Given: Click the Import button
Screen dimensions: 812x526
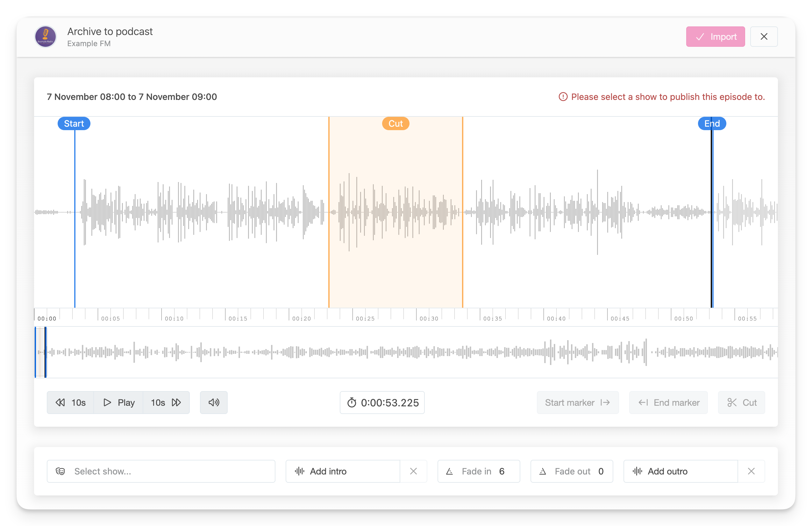Looking at the screenshot, I should [715, 37].
